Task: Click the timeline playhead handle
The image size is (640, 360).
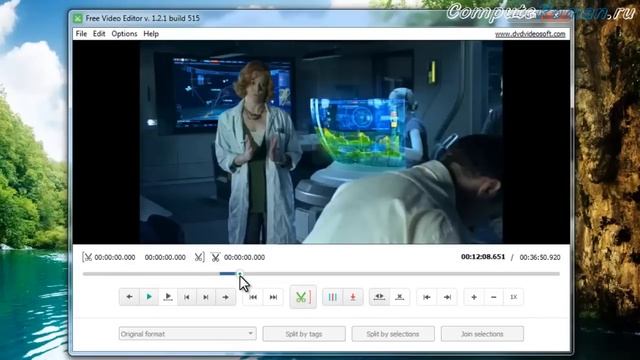Action: click(x=240, y=273)
